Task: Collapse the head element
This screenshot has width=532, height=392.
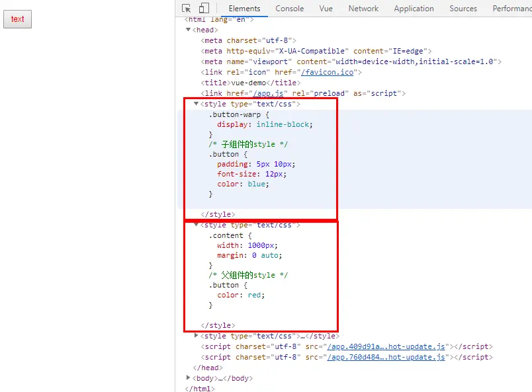Action: tap(189, 30)
